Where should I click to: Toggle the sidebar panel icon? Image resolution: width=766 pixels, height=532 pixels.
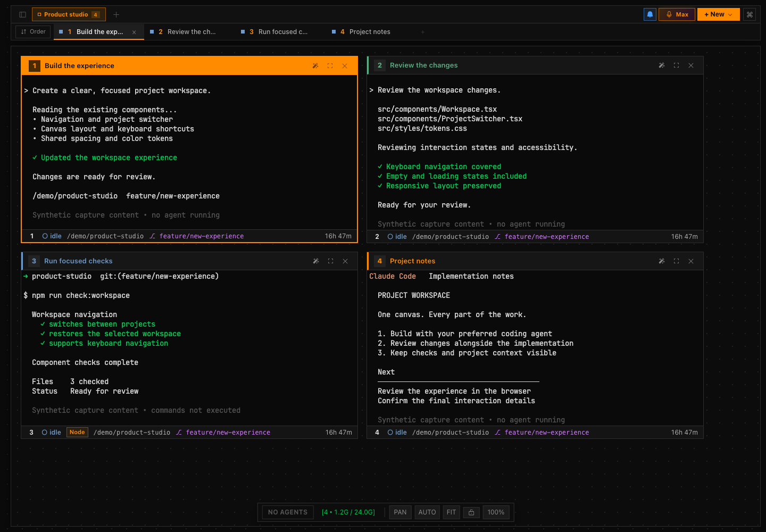click(x=22, y=14)
